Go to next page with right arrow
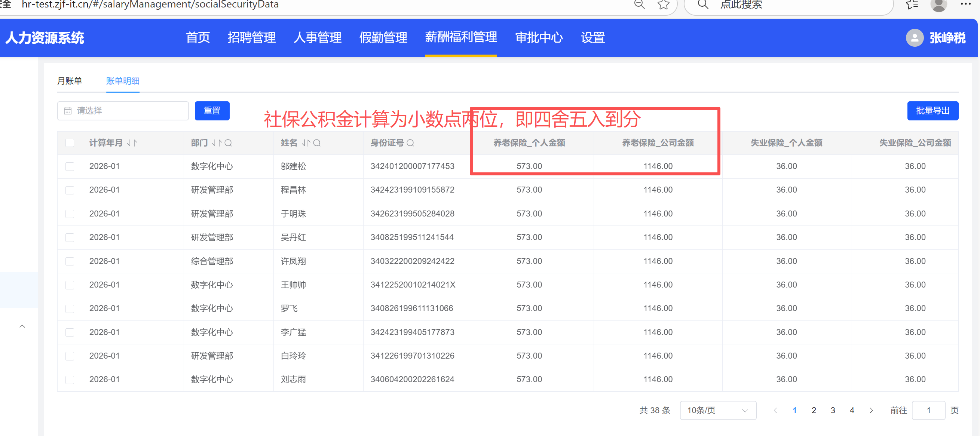980x436 pixels. click(871, 410)
